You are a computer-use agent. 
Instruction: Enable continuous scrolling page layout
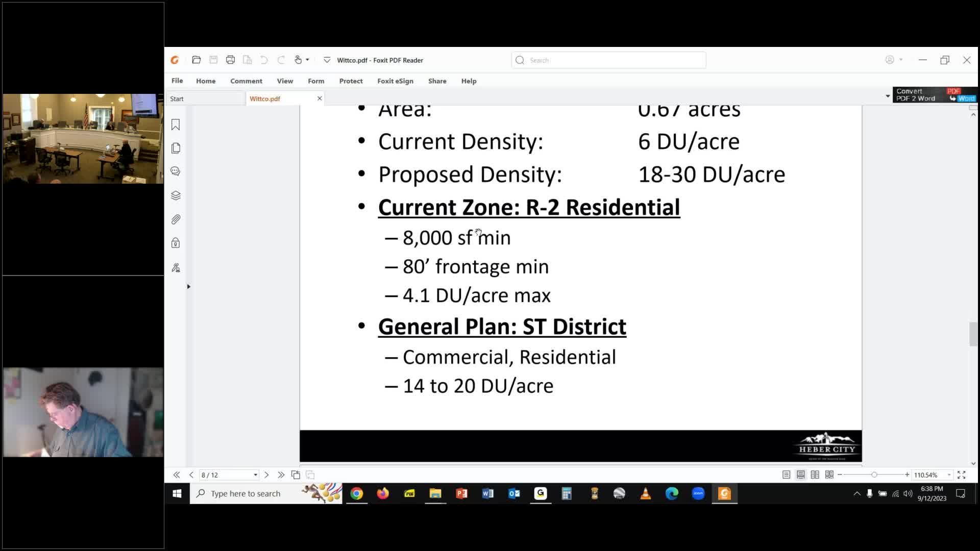pyautogui.click(x=800, y=474)
